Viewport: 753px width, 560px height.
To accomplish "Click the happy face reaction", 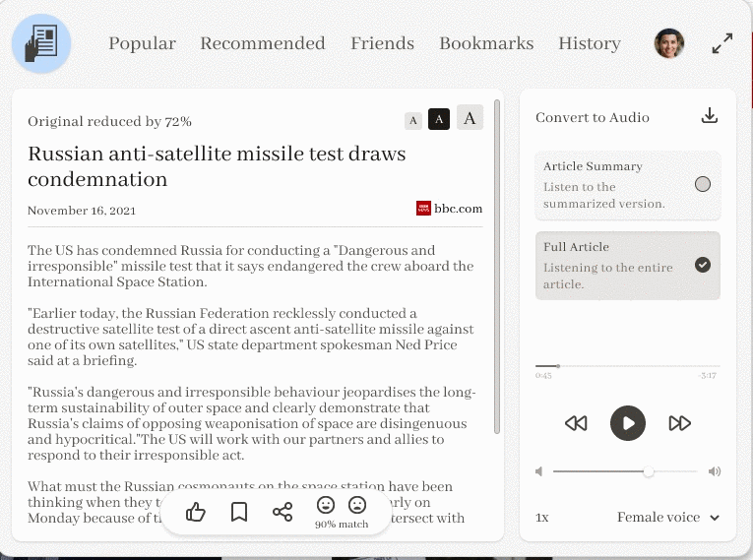I will pyautogui.click(x=326, y=505).
